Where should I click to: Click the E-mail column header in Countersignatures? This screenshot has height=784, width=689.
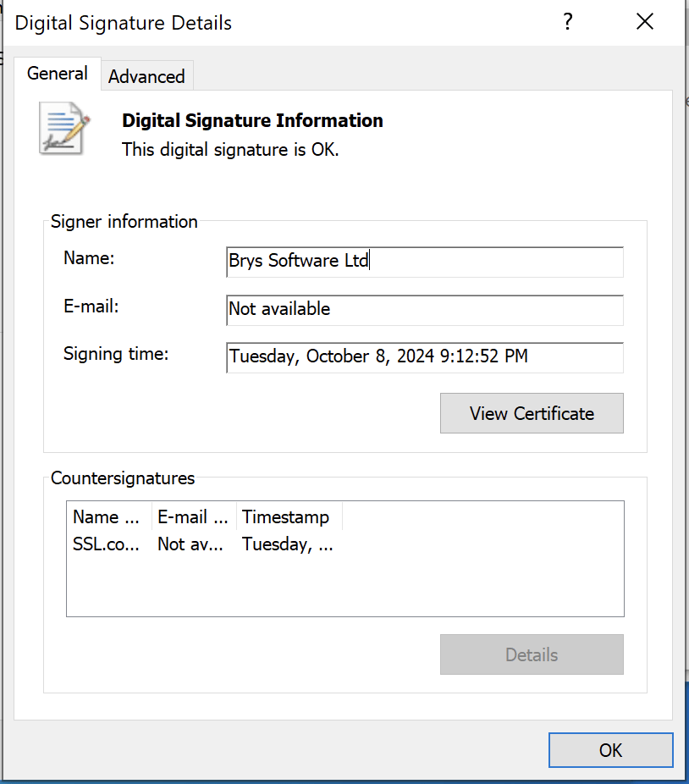194,516
